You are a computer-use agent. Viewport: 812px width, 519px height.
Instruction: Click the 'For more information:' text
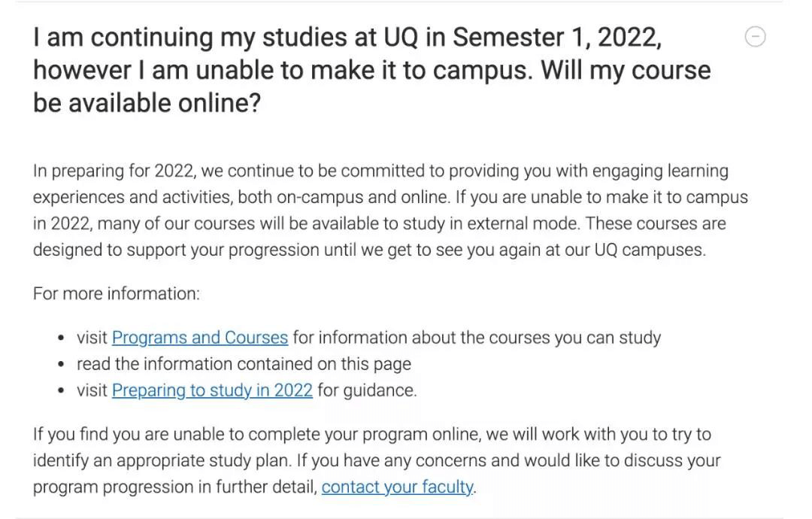pyautogui.click(x=117, y=293)
